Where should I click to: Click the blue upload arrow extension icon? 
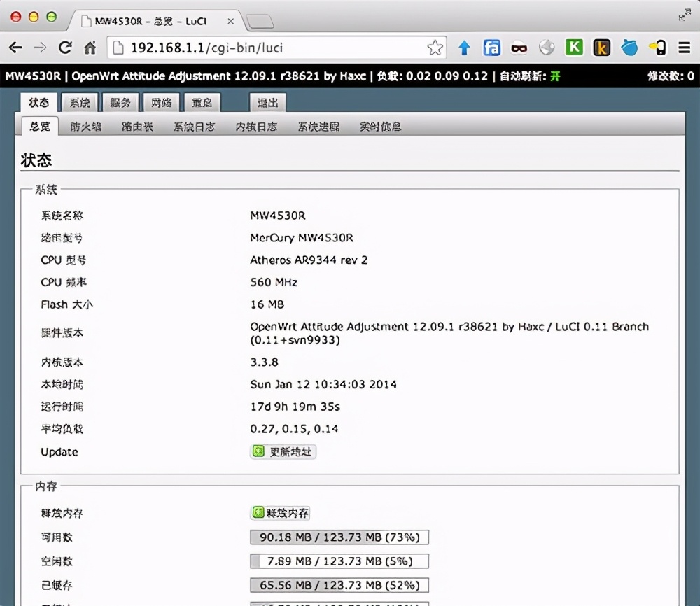coord(464,48)
